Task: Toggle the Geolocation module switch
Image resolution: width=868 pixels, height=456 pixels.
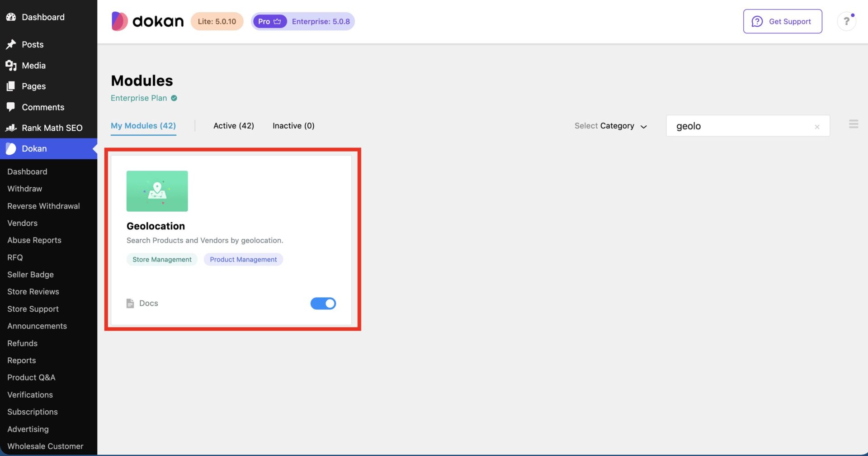Action: (x=323, y=304)
